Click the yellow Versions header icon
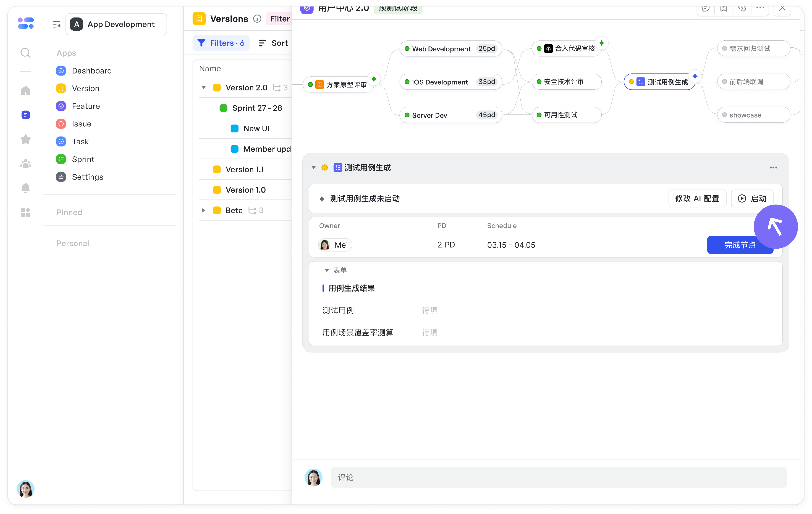The height and width of the screenshot is (514, 812). pos(199,19)
